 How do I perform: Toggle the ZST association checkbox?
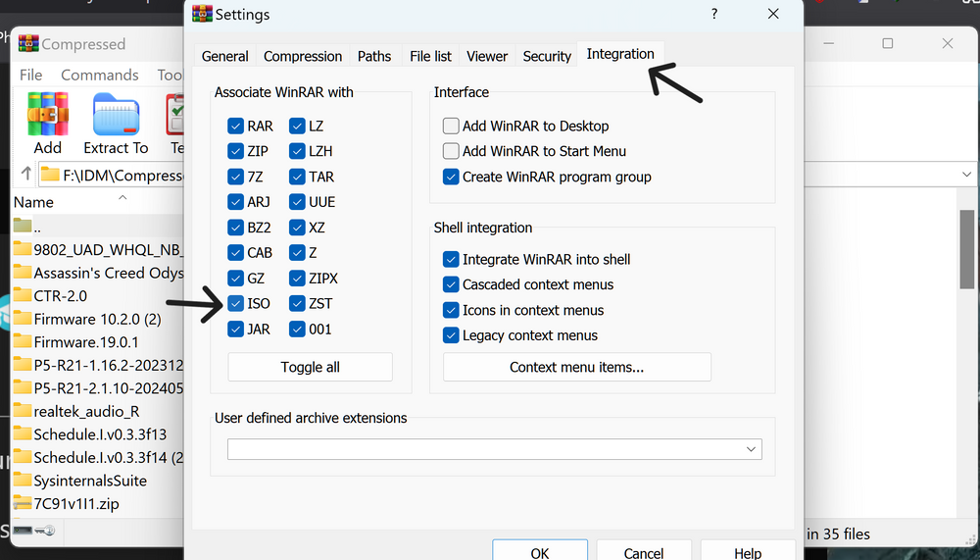(297, 303)
